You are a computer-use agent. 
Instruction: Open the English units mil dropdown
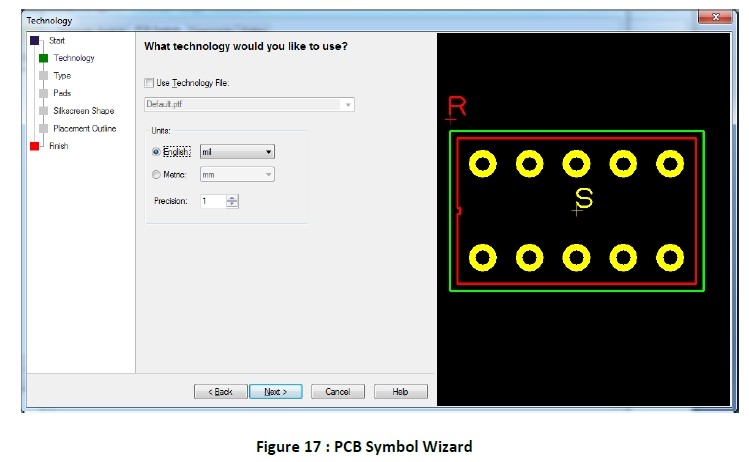pos(237,152)
